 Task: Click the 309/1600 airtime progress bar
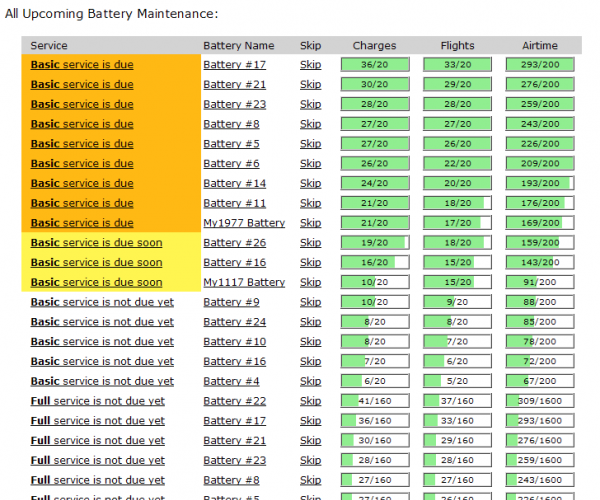tap(540, 401)
